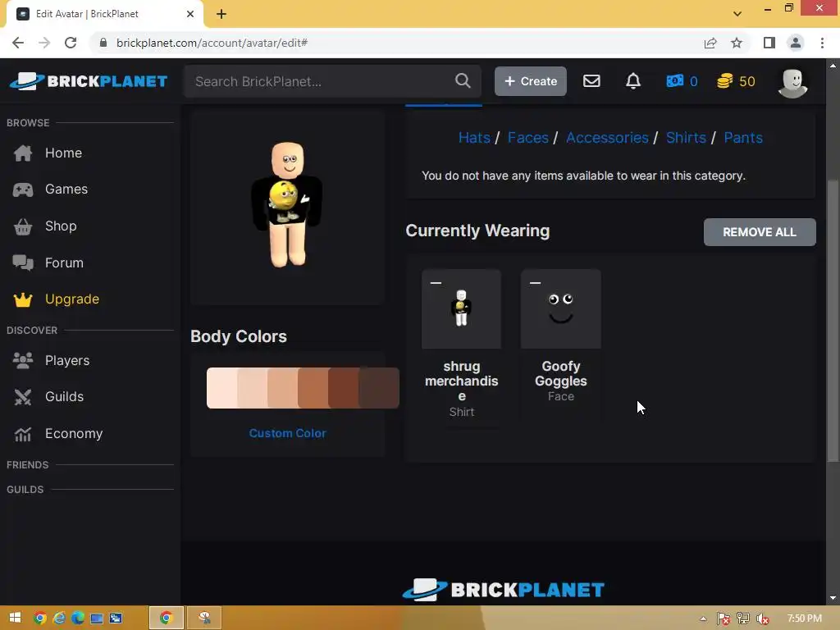Viewport: 840px width, 630px height.
Task: Open Microsoft Edge from the taskbar
Action: [x=78, y=618]
